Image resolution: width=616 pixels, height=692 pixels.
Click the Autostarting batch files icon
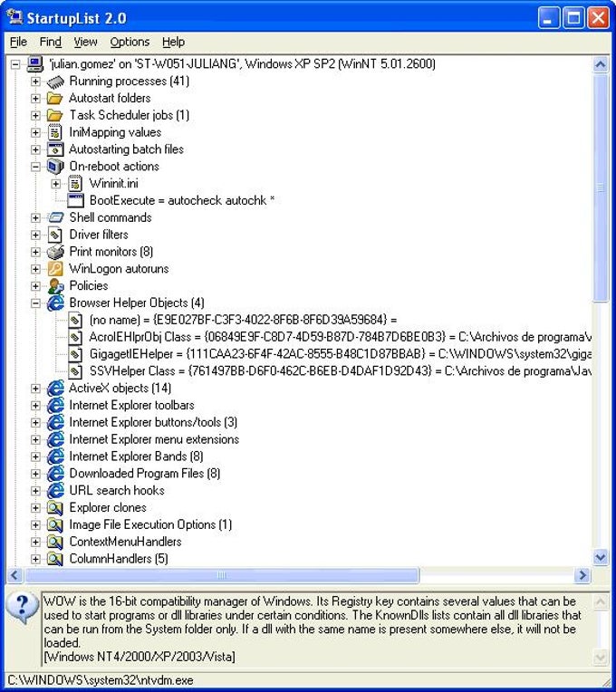(55, 149)
